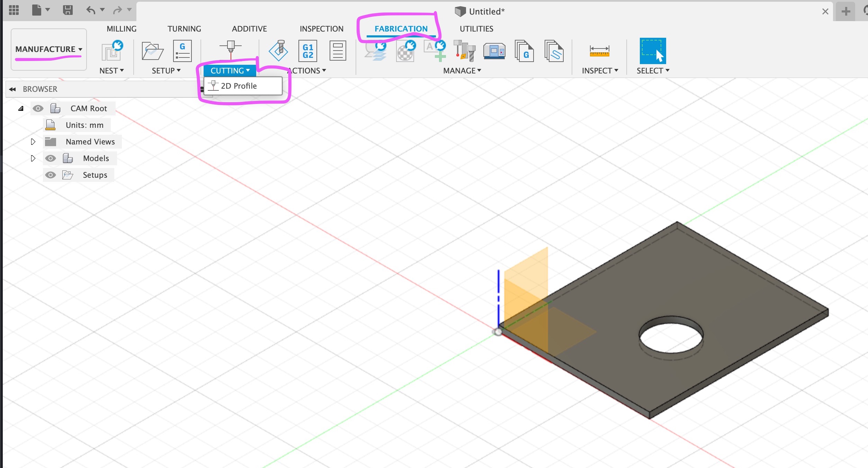The height and width of the screenshot is (468, 868).
Task: Collapse the BROWSER panel arrows
Action: [12, 89]
